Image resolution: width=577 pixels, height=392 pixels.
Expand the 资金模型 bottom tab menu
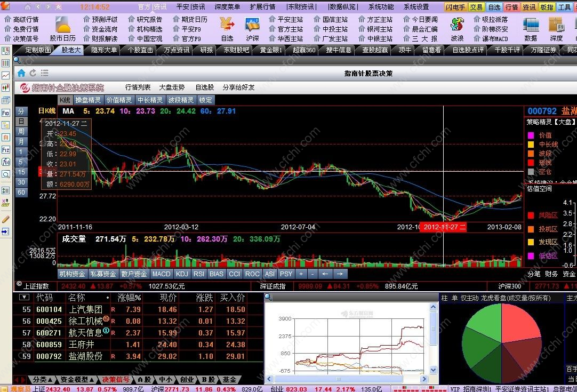[x=77, y=380]
